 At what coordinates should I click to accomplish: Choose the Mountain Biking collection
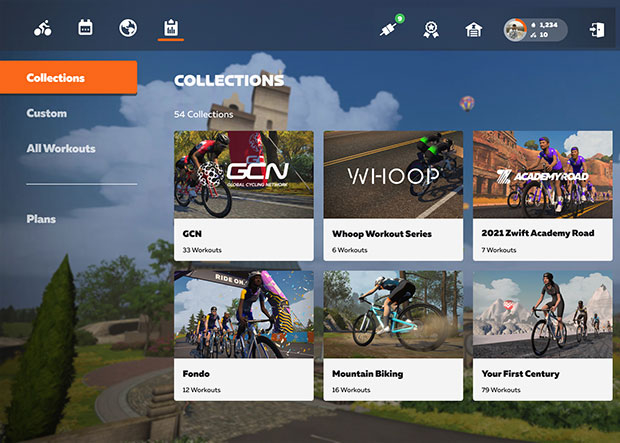tap(393, 335)
